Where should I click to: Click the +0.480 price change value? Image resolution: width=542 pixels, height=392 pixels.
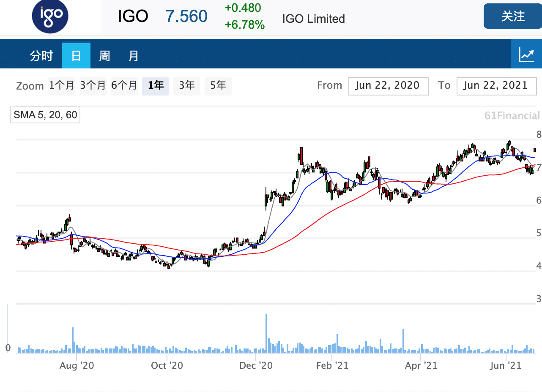click(243, 8)
